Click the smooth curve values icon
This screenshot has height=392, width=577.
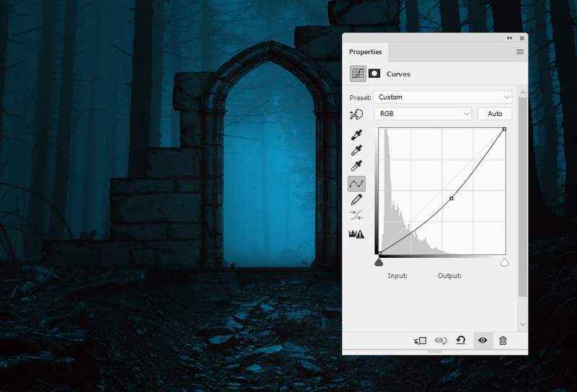pyautogui.click(x=356, y=215)
